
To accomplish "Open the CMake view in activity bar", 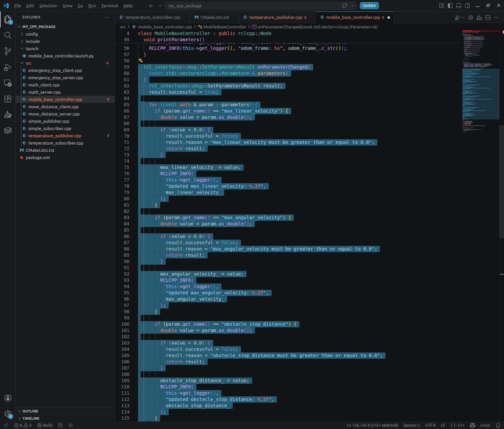I will [8, 115].
